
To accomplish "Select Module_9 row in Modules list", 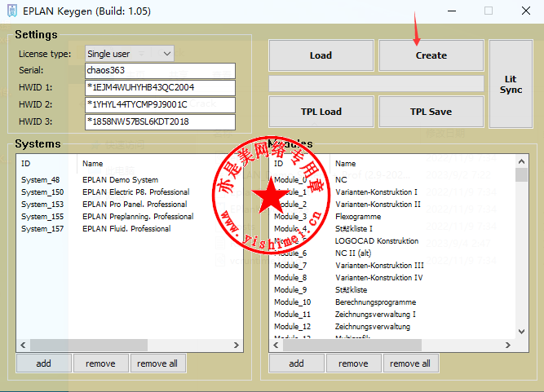I will (x=392, y=290).
